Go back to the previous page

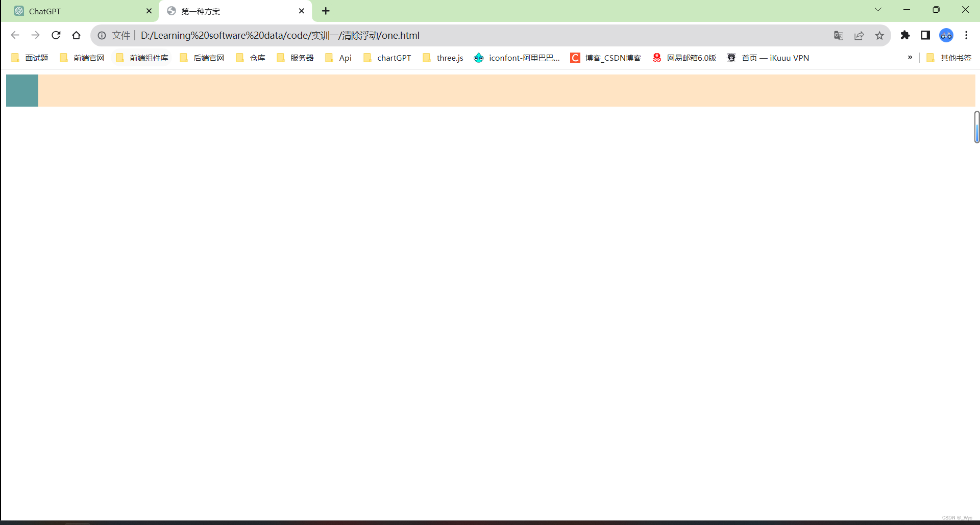click(15, 35)
